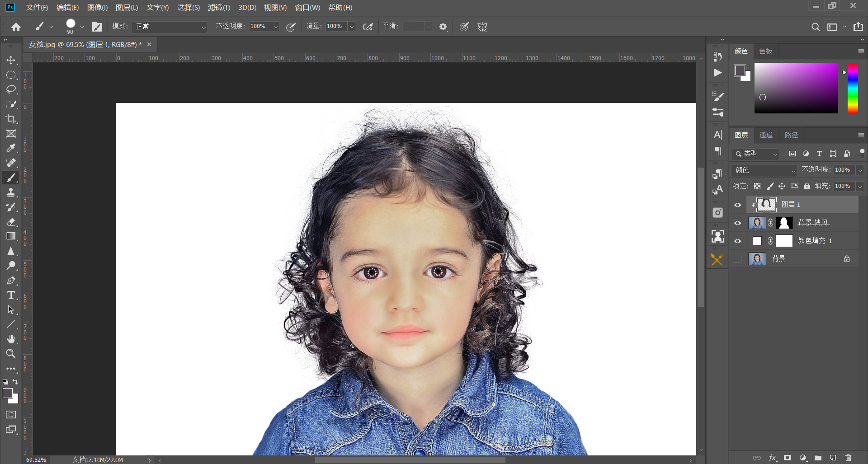Select the Horizontal Type tool
This screenshot has width=868, height=464.
11,295
